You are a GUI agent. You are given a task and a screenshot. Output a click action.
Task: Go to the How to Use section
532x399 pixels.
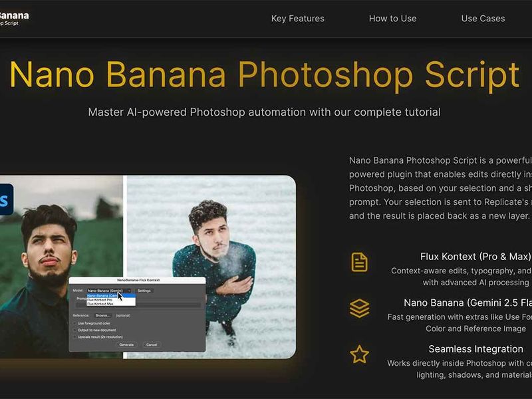392,19
